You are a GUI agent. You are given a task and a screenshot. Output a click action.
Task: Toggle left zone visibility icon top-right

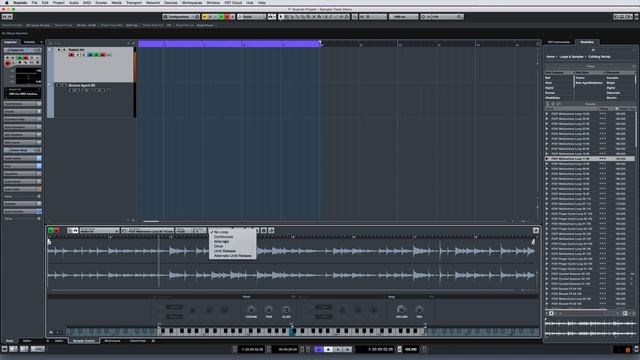click(616, 17)
